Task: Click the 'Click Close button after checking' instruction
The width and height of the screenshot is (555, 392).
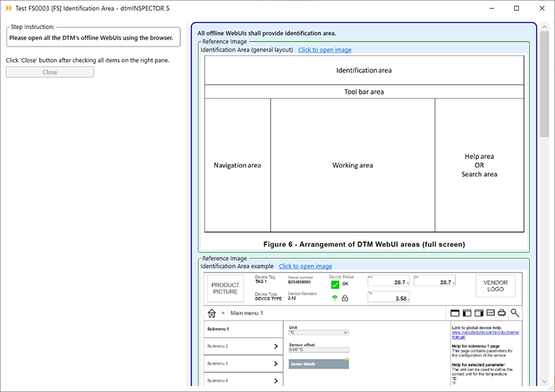Action: (x=87, y=60)
